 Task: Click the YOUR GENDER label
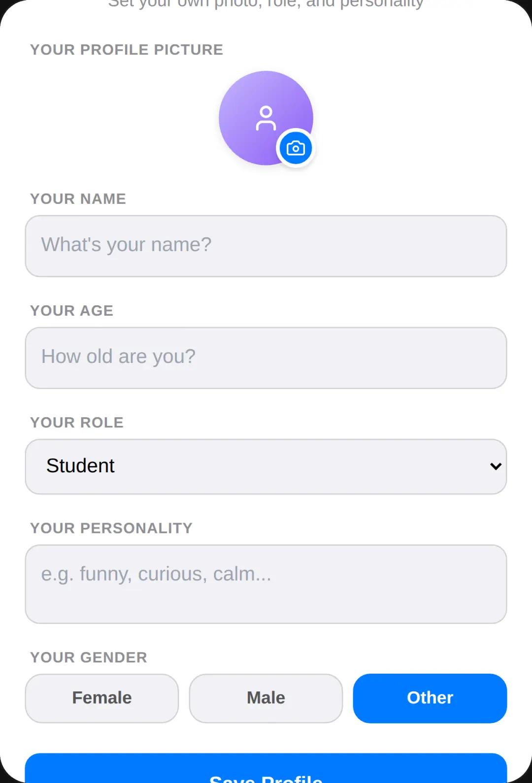(89, 657)
